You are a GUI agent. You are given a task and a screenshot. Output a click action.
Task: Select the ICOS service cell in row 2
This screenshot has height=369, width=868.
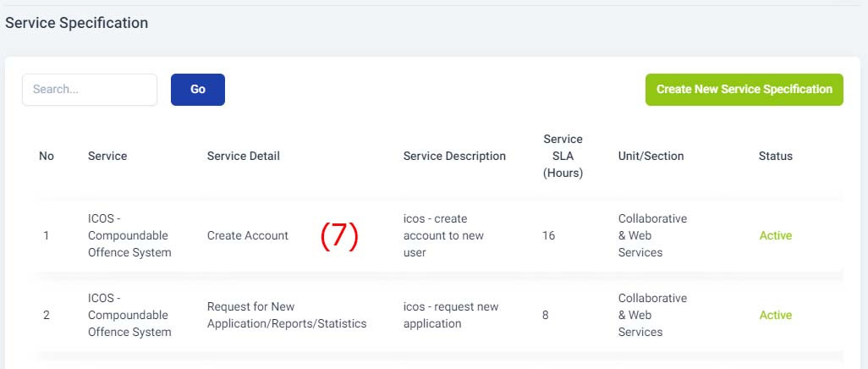[129, 315]
